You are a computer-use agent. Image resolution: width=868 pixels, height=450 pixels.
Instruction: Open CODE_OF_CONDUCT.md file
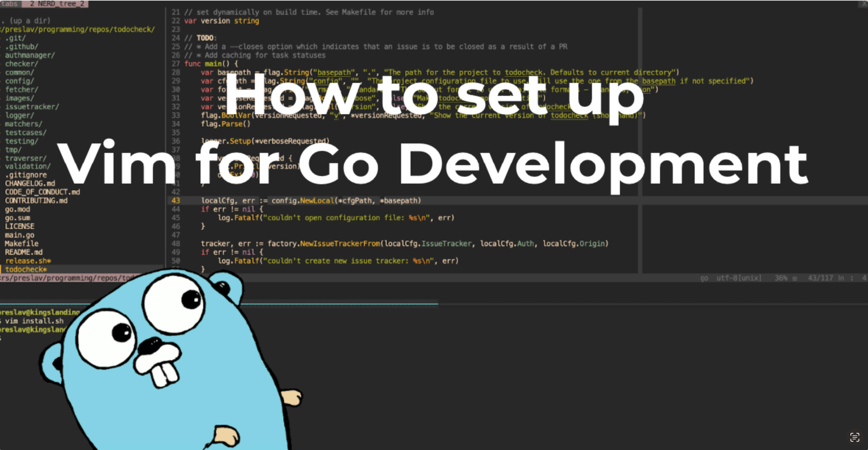point(42,192)
